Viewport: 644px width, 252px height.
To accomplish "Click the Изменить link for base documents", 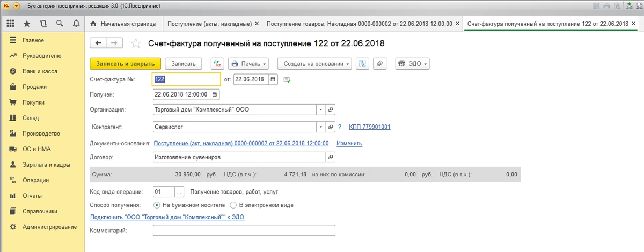I will coord(349,143).
